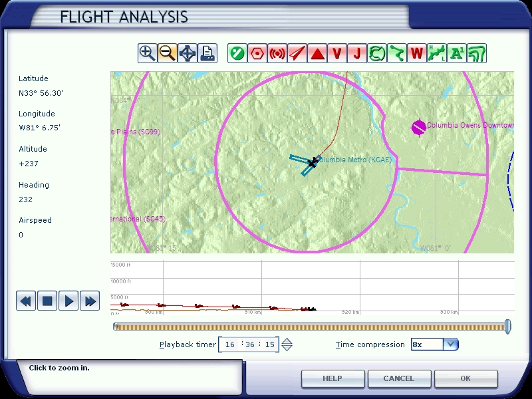Screen dimensions: 532x399
Task: Toggle weather stations W icon
Action: click(417, 53)
